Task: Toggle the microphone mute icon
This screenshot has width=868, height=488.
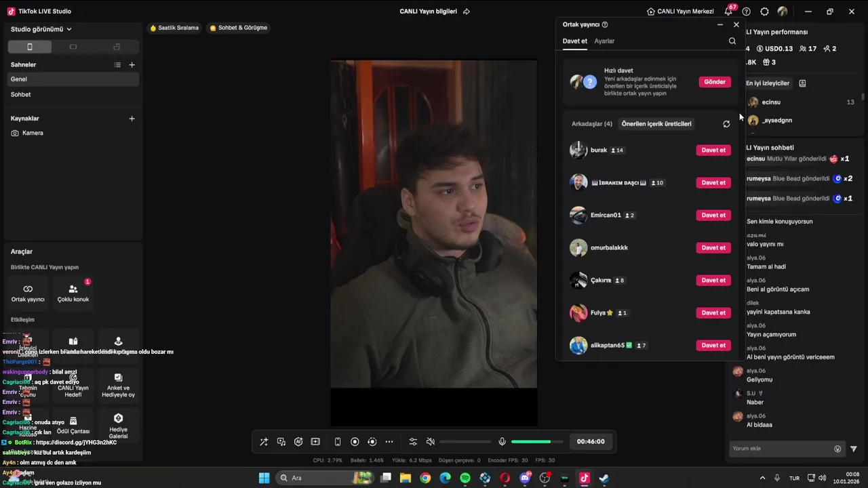Action: (x=502, y=442)
